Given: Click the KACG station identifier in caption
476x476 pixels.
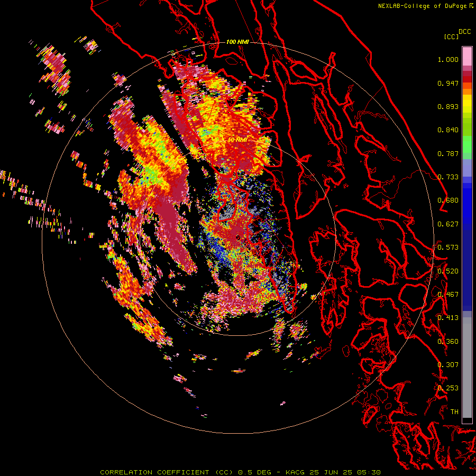Looking at the screenshot, I should pyautogui.click(x=295, y=472).
